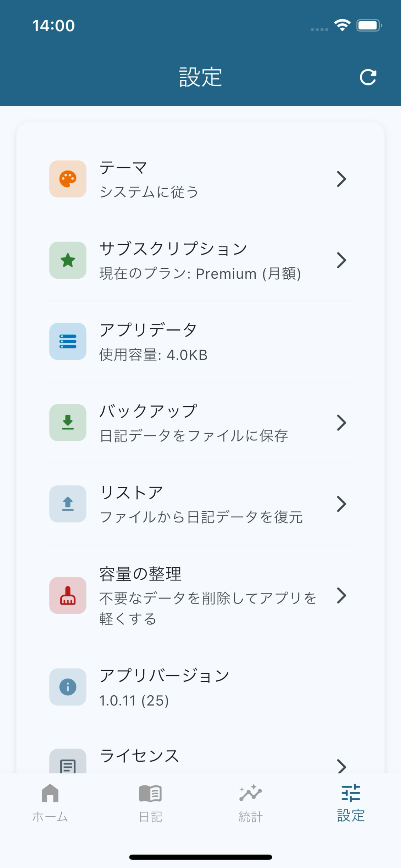Open リストア row chevron
This screenshot has width=401, height=868.
[341, 504]
